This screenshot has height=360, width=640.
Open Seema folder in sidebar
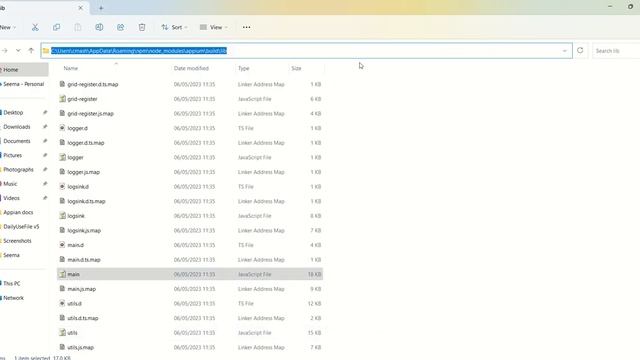[x=11, y=255]
